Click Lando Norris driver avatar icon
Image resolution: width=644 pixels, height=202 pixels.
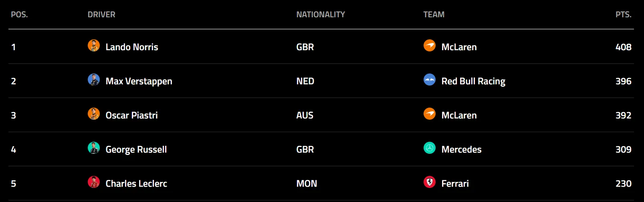tap(94, 46)
